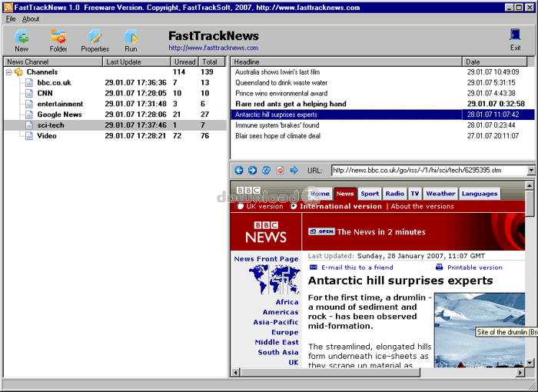Open the Africa region link
The image size is (538, 392).
[287, 302]
